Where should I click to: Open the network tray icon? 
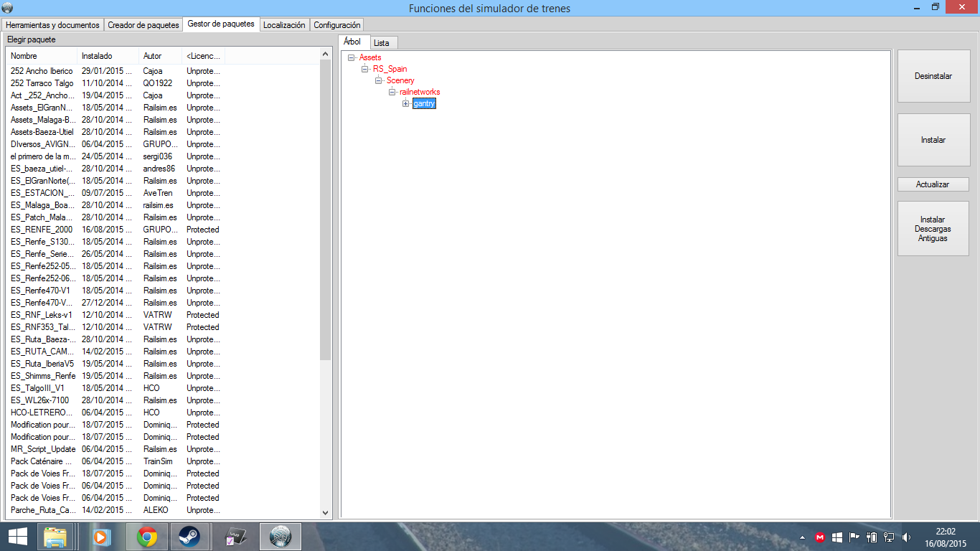889,537
